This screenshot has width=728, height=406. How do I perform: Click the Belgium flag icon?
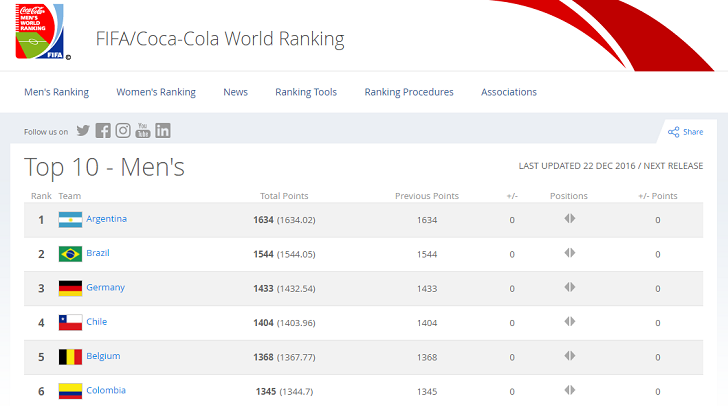(x=71, y=357)
